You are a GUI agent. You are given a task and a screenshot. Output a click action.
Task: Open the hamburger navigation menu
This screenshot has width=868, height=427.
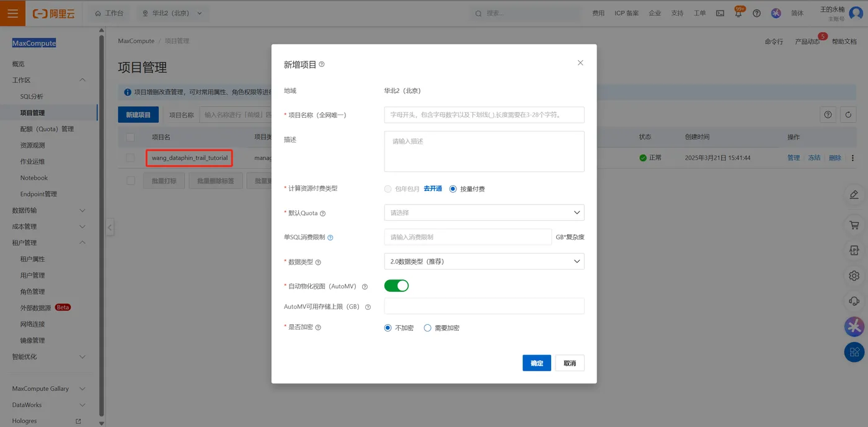12,13
